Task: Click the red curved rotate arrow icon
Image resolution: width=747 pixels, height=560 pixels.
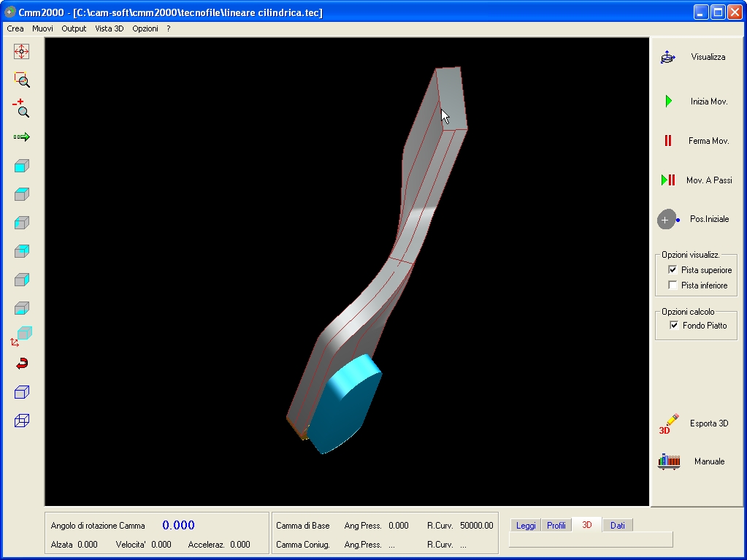Action: (22, 364)
